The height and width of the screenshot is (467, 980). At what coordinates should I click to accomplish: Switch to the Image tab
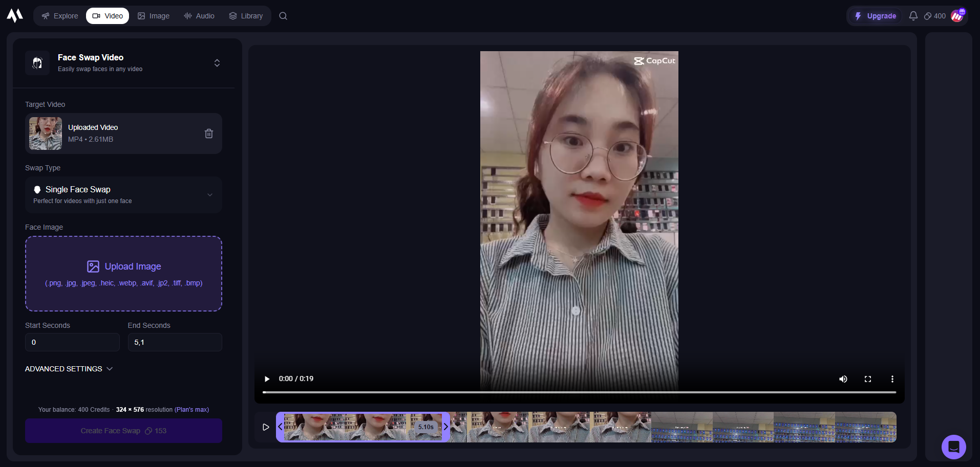coord(153,16)
